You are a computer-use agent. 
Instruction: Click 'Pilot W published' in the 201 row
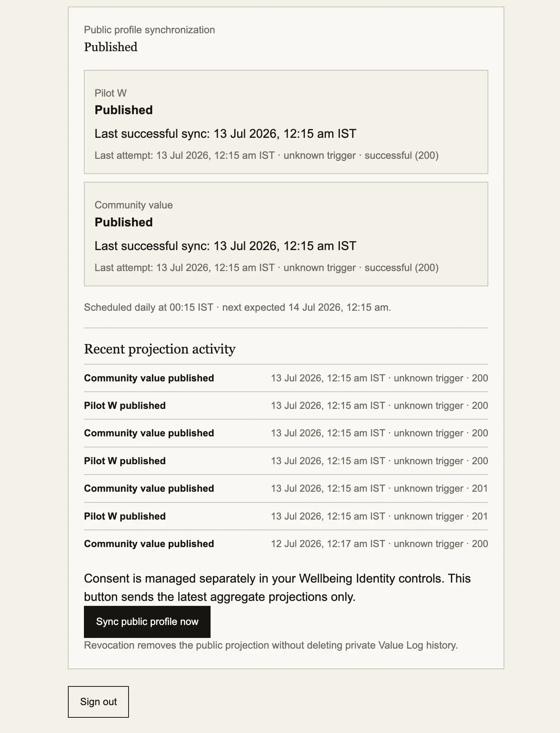[125, 516]
